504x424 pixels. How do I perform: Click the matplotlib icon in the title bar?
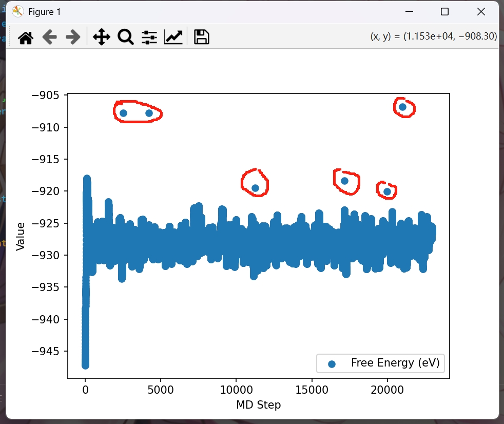click(x=18, y=11)
